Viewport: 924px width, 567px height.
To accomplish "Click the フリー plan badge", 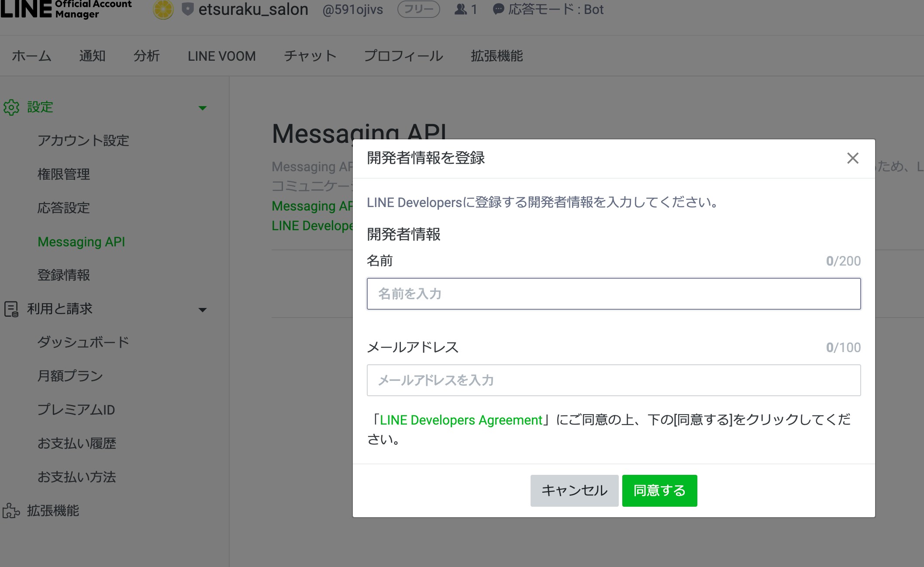I will pyautogui.click(x=418, y=9).
